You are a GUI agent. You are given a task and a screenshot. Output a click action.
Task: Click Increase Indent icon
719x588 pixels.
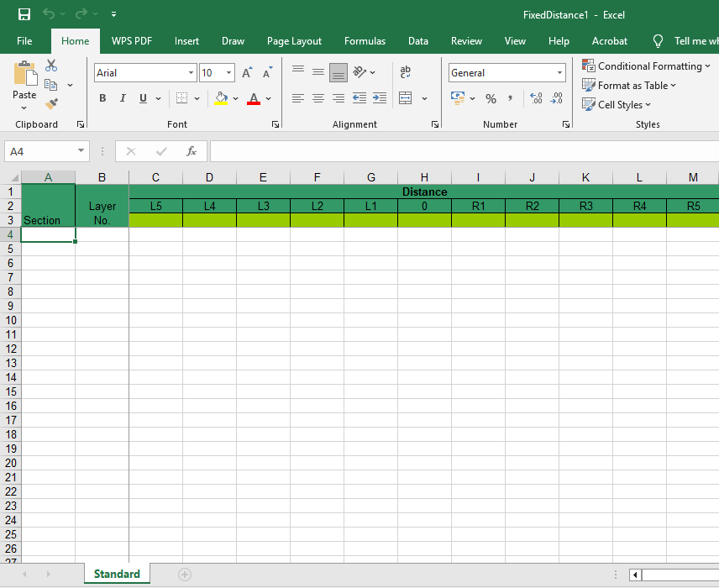tap(380, 98)
